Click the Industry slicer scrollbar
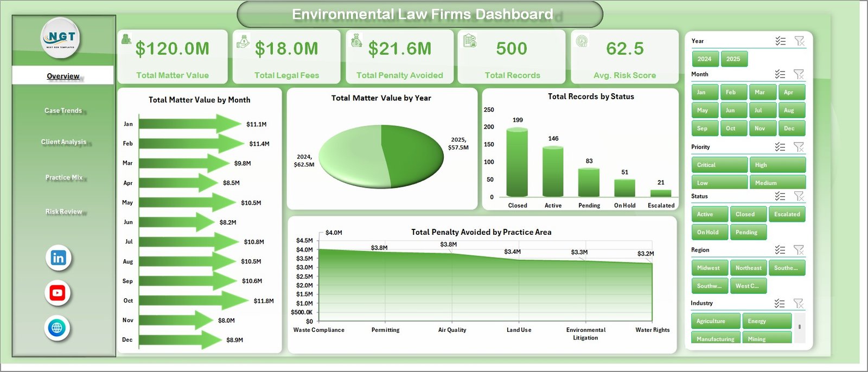The width and height of the screenshot is (868, 372). click(x=799, y=327)
